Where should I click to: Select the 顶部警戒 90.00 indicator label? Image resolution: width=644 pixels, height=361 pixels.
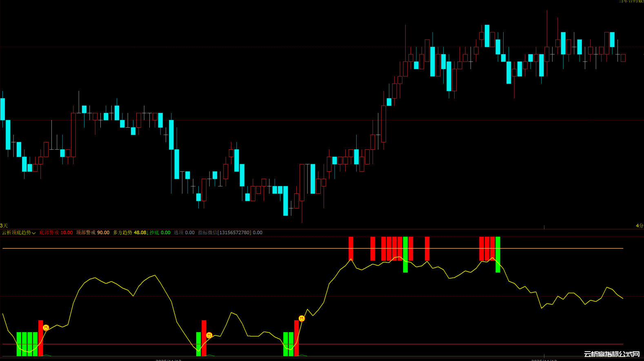tap(93, 233)
